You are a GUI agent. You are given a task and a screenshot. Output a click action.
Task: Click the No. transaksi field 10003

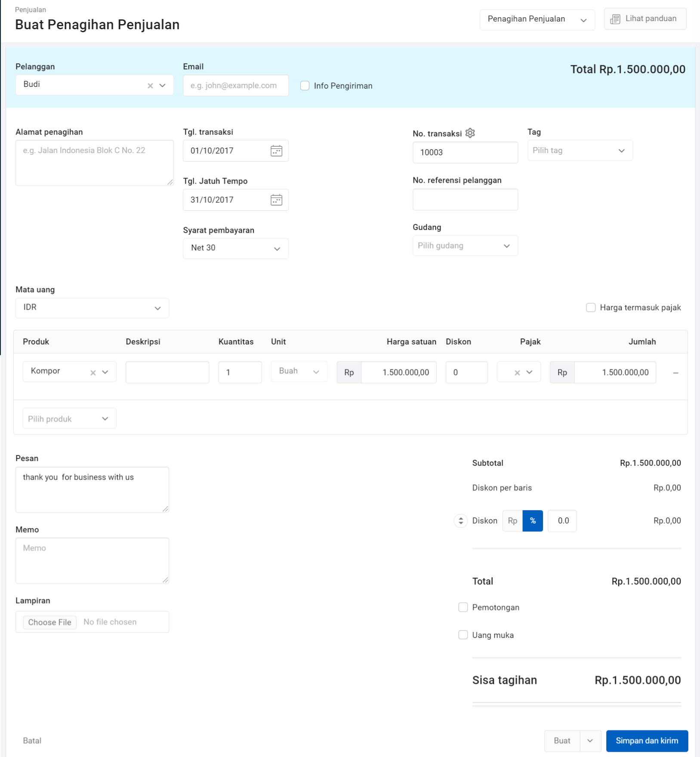coord(465,152)
